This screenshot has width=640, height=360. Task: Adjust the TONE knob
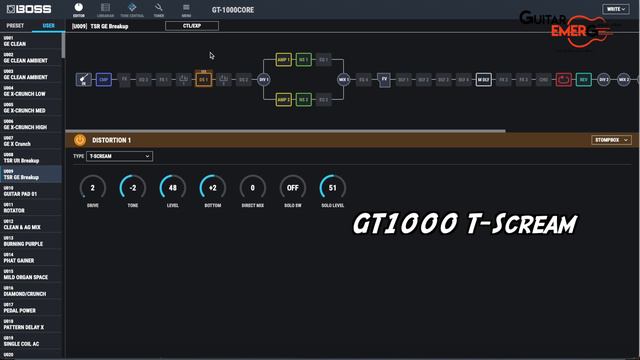[133, 188]
